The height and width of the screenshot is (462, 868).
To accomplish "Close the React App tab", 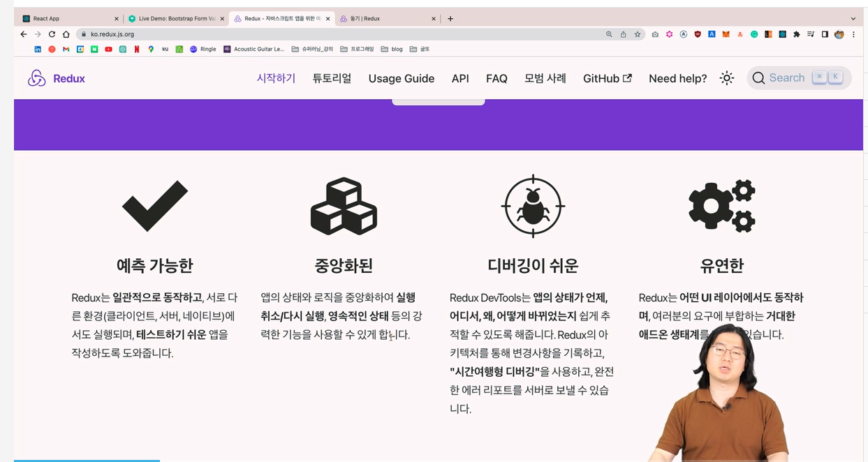I will coord(117,19).
